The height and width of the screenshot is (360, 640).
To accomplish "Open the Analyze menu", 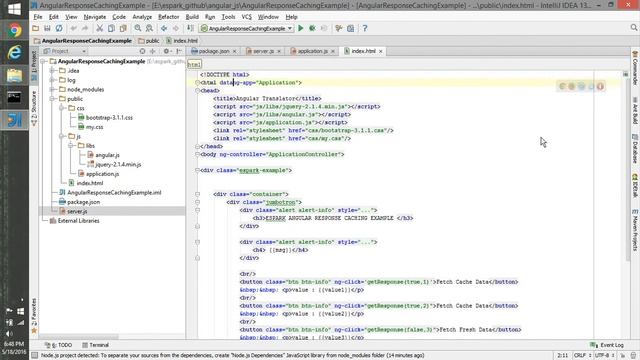I will 142,17.
